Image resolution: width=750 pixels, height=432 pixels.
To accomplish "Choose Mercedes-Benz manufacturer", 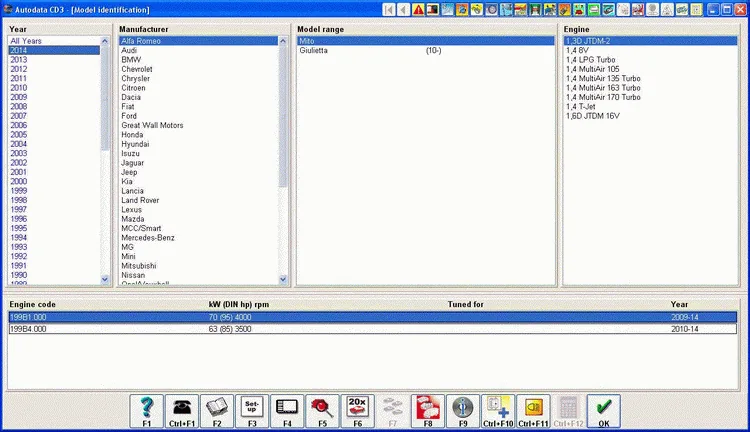I will [199, 238].
